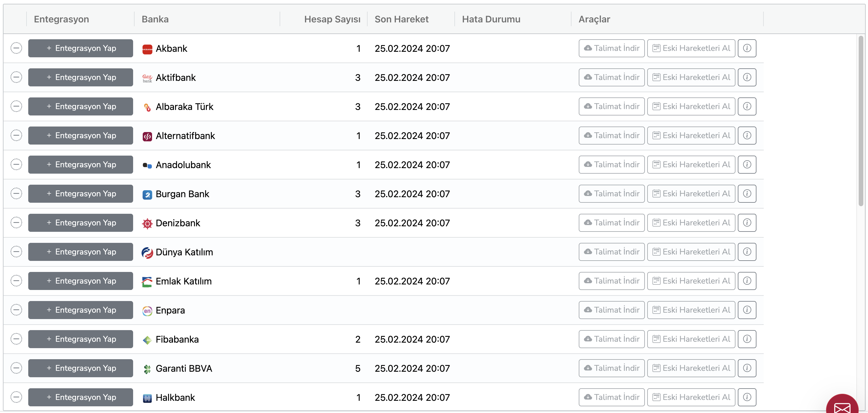
Task: Select the Garanti BBVA clover logo
Action: click(x=148, y=368)
